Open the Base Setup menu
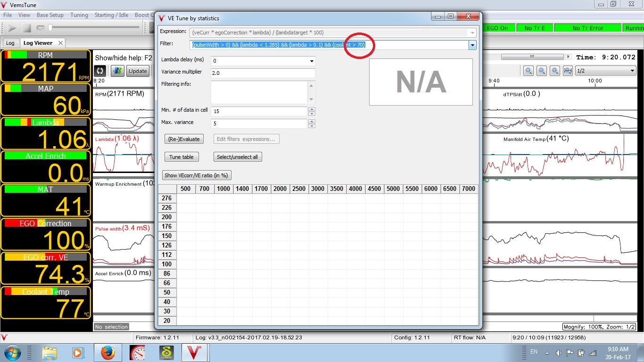This screenshot has width=644, height=362. point(50,15)
